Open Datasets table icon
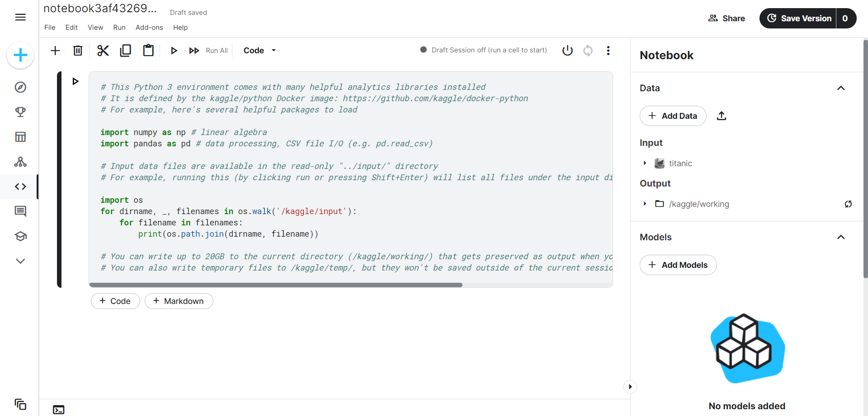Viewport: 868px width, 416px height. (20, 137)
